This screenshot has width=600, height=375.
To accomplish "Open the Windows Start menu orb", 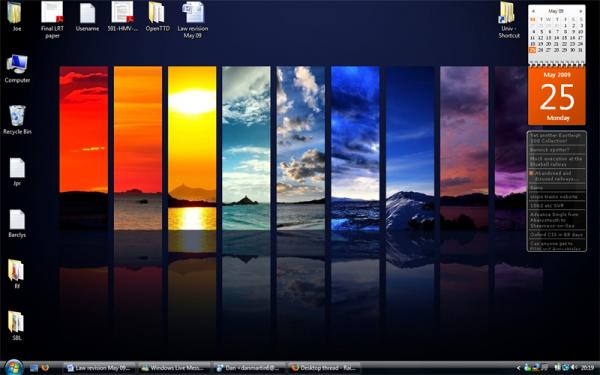I will [x=14, y=367].
